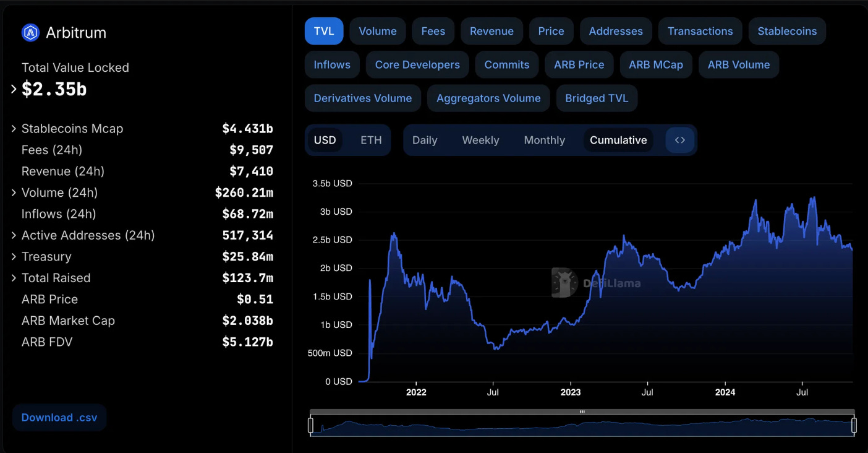
Task: Expand the Treasury row
Action: click(14, 256)
